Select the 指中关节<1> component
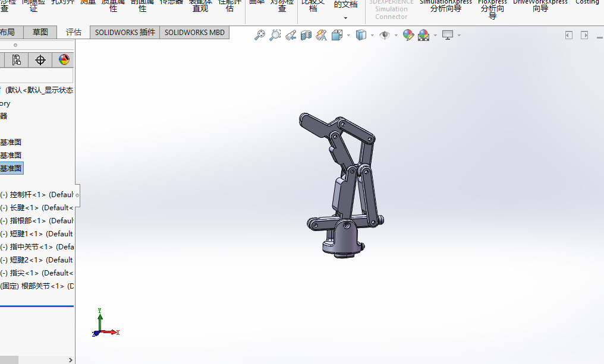The height and width of the screenshot is (364, 604). (37, 247)
